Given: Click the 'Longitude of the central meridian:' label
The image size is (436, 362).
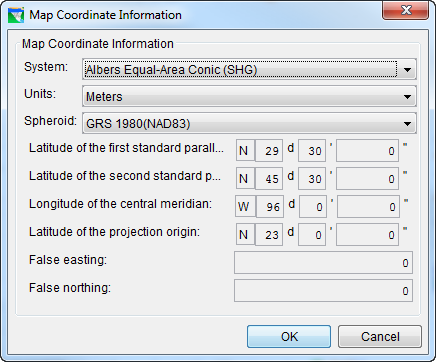Looking at the screenshot, I should [x=120, y=204].
